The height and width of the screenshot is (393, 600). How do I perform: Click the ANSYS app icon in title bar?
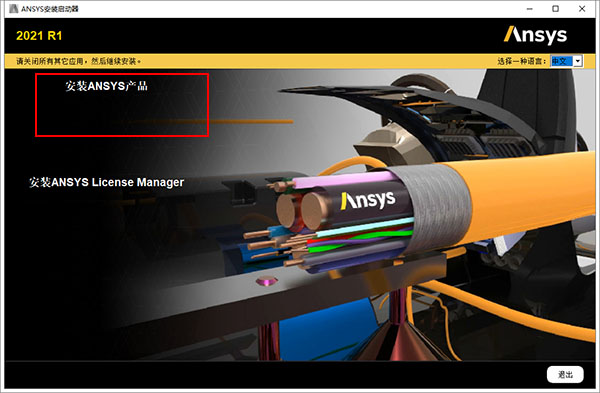[x=14, y=8]
